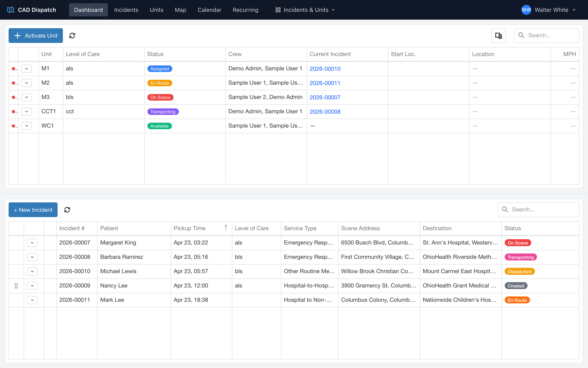Viewport: 588px width, 368px height.
Task: Click the CAD Dispatch map logo icon
Action: [x=11, y=10]
